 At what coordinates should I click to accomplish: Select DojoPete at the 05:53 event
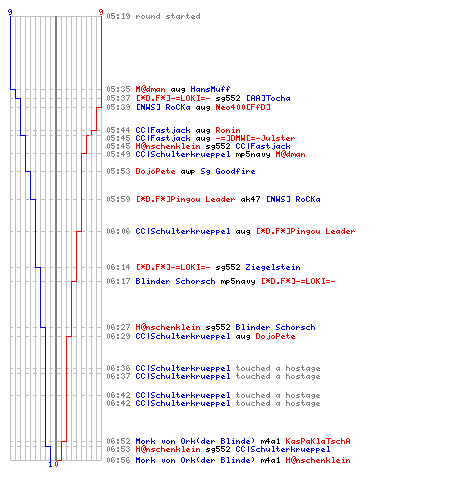[155, 171]
